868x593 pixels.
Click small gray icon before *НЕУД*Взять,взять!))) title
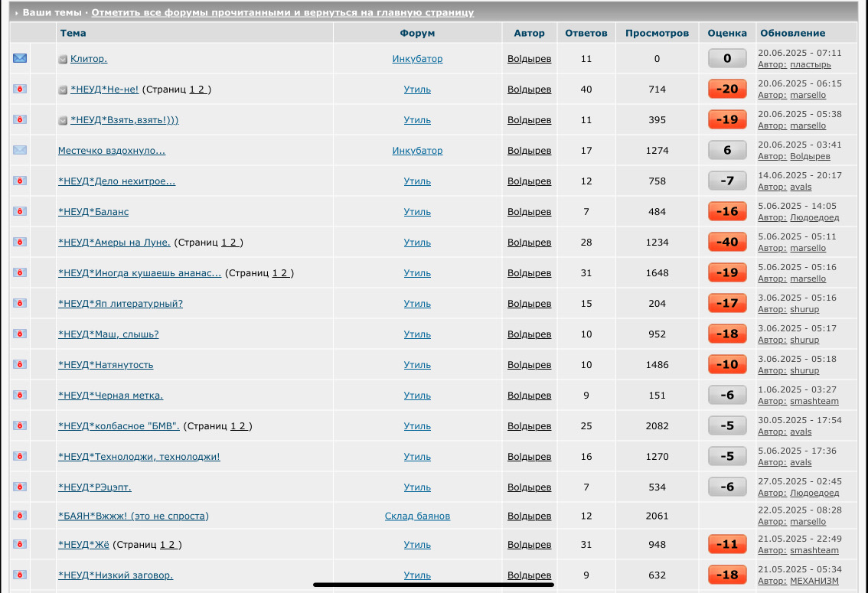(63, 121)
